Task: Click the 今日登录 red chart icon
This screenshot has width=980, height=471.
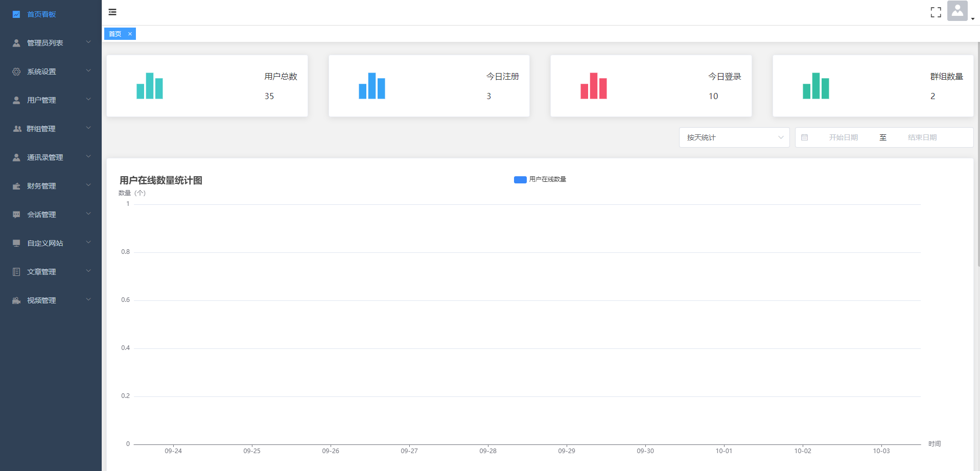Action: point(593,86)
